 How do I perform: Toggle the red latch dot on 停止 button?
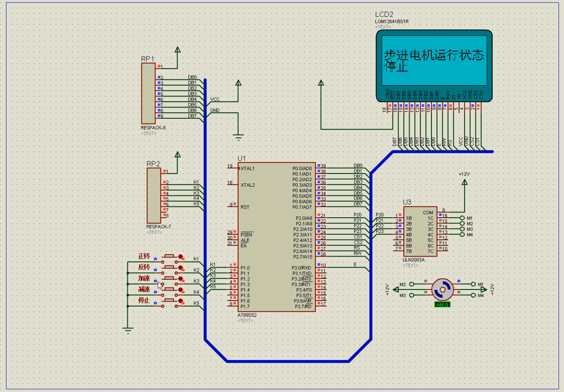pyautogui.click(x=180, y=301)
